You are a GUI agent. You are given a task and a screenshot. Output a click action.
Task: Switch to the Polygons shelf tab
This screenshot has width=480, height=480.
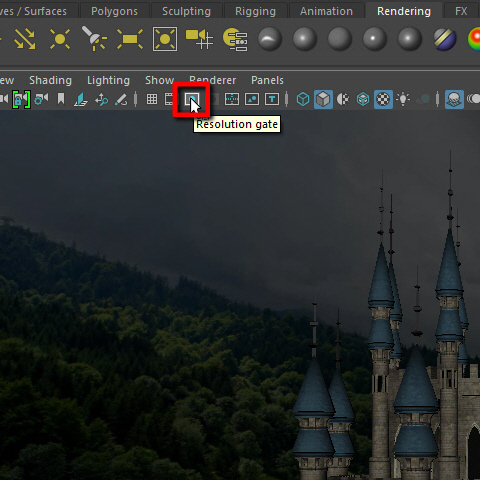pos(114,11)
